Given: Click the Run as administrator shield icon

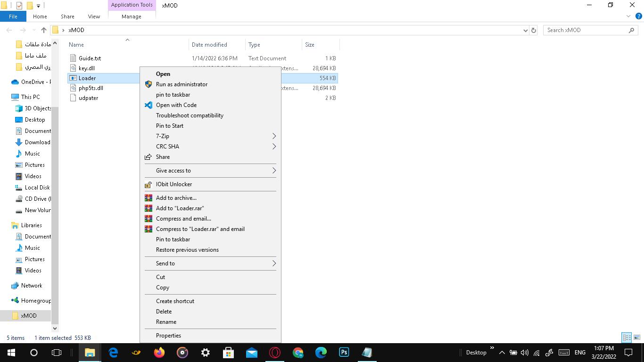Looking at the screenshot, I should pos(149,84).
